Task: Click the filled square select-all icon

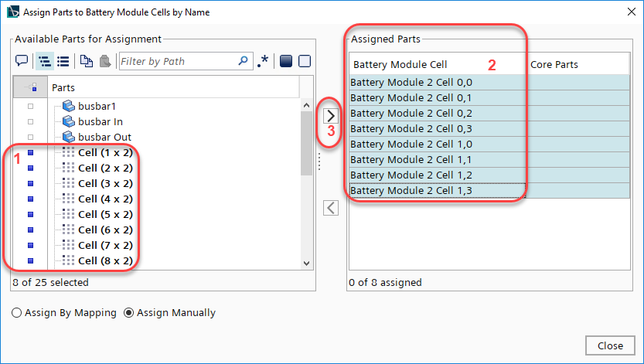Action: [x=285, y=61]
